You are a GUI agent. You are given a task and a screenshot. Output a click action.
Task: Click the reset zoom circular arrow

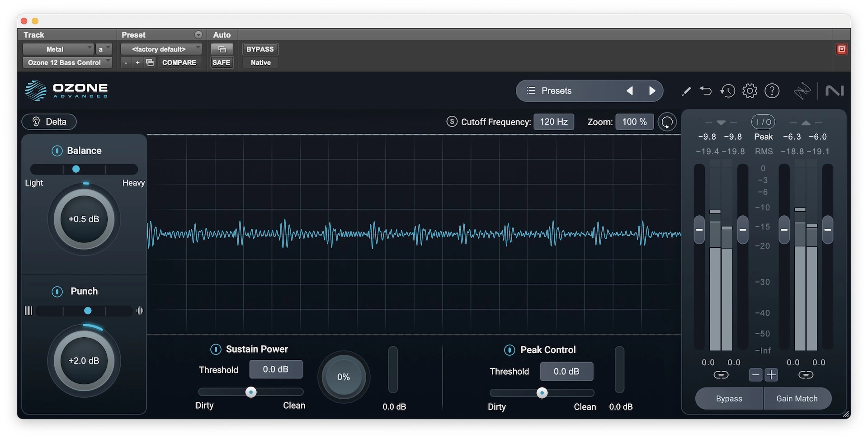[x=667, y=122]
